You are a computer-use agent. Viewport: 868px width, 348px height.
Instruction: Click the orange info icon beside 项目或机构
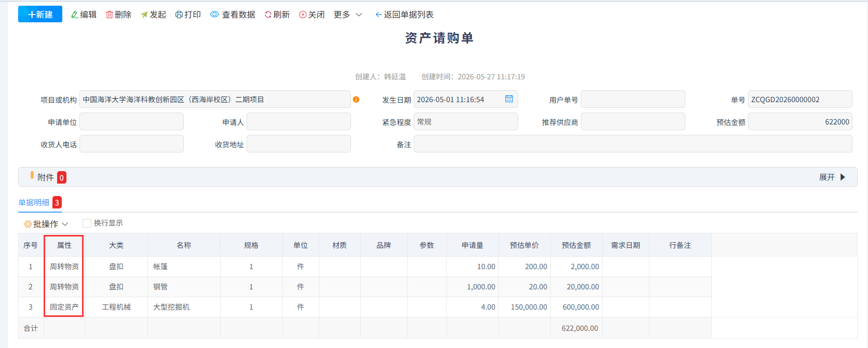[356, 100]
